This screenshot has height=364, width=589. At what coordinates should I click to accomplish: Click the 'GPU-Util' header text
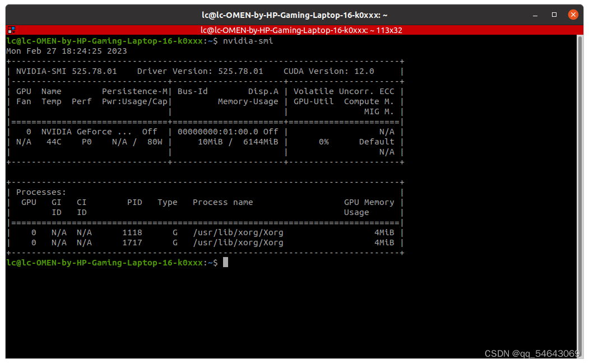pyautogui.click(x=313, y=102)
